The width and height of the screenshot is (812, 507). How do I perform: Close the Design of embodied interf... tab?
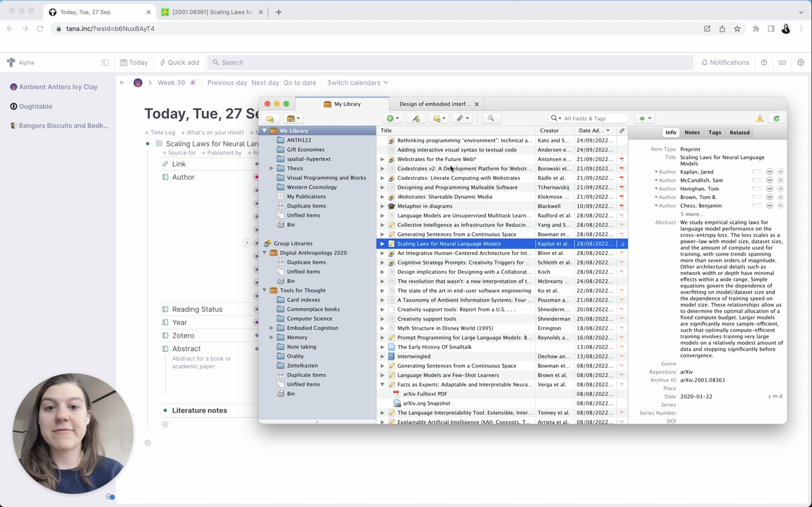pos(477,104)
